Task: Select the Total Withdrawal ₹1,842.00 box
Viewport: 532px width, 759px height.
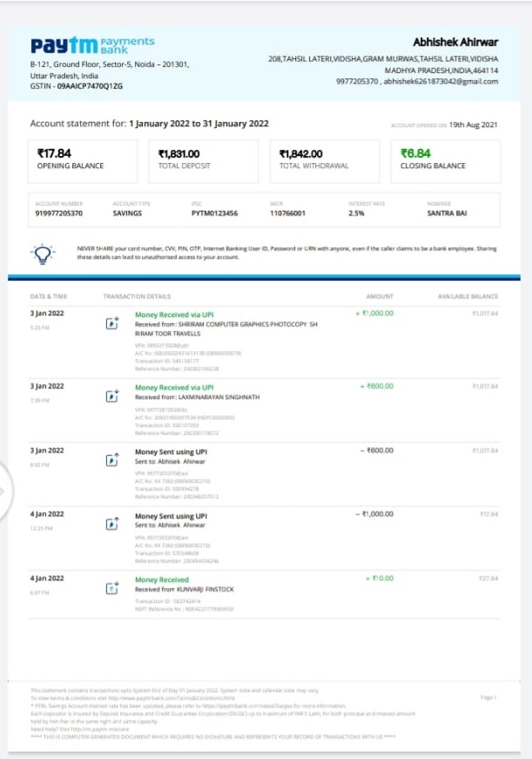Action: [325, 161]
